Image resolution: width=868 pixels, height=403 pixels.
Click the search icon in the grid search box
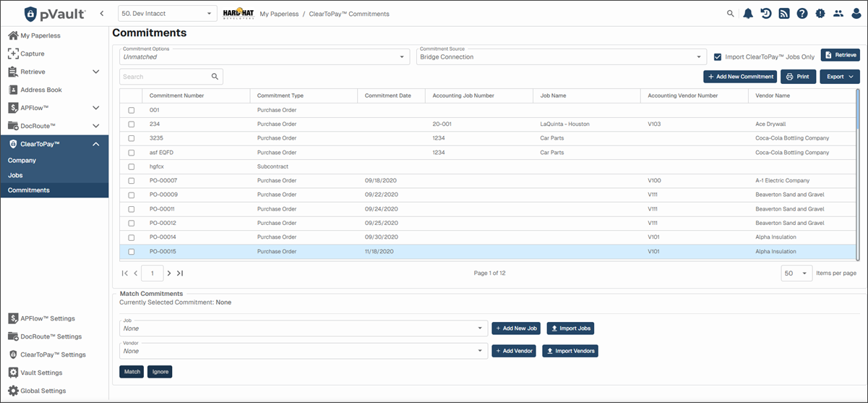[215, 77]
